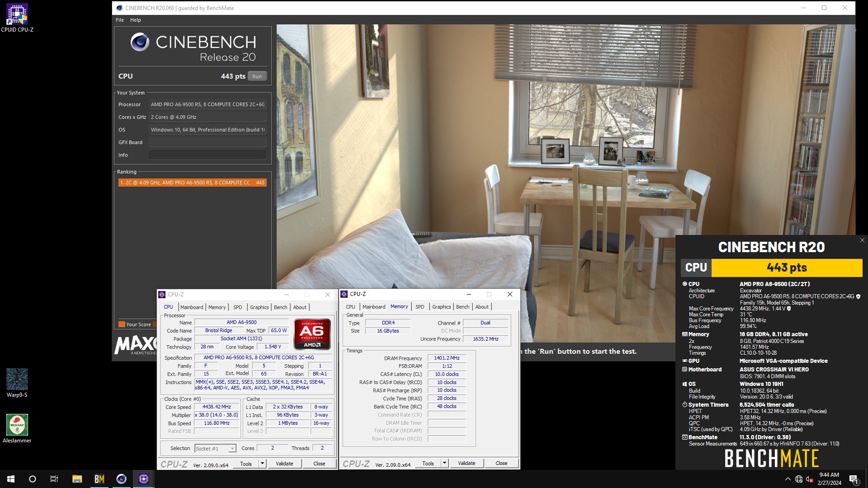Click the Core Speed value 4438.42 MHz
Screen dimensions: 868x488
(217, 407)
